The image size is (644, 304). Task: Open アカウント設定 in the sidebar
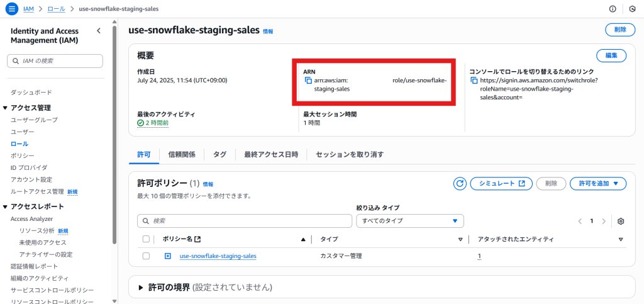(31, 179)
